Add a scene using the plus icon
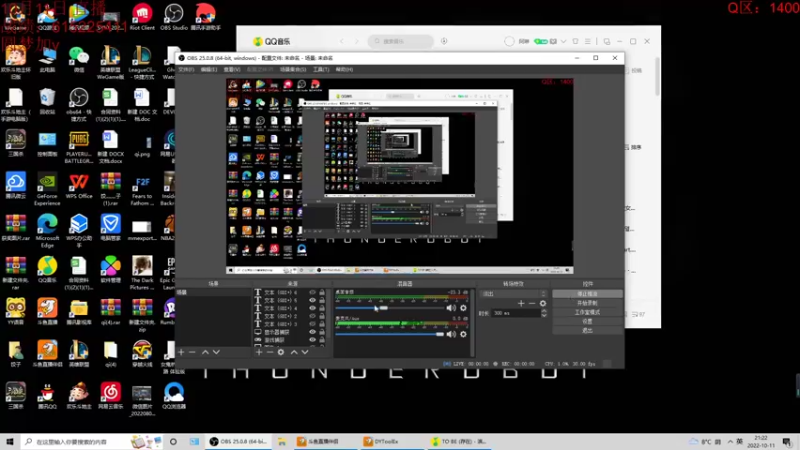The height and width of the screenshot is (450, 800). click(181, 352)
